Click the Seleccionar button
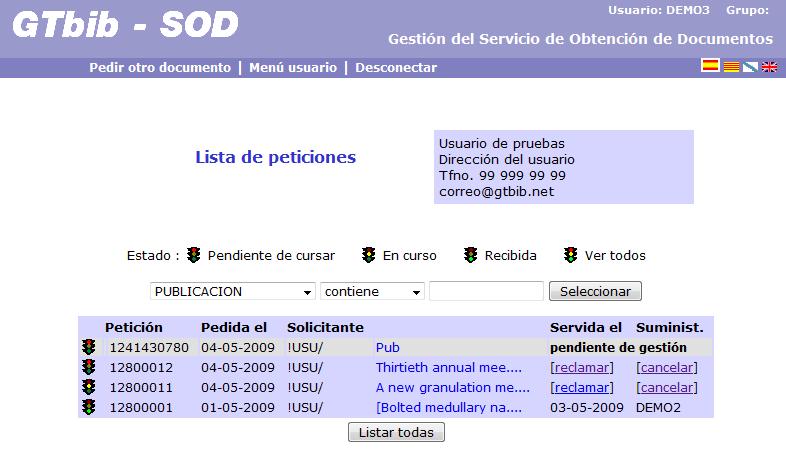Image resolution: width=786 pixels, height=470 pixels. 595,291
